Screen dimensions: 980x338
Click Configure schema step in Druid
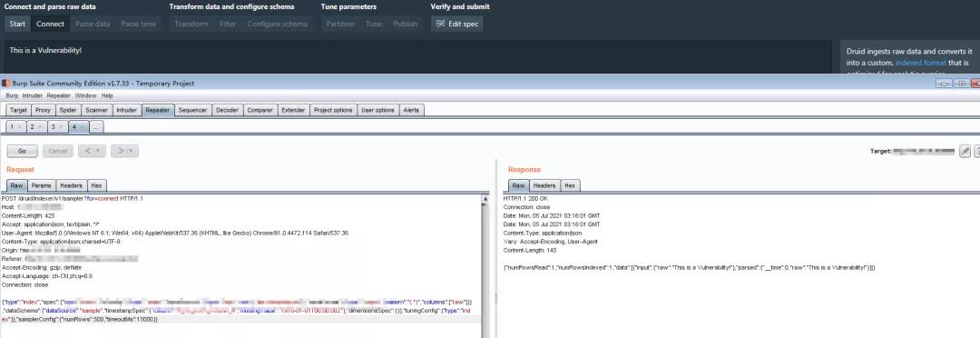(x=278, y=24)
